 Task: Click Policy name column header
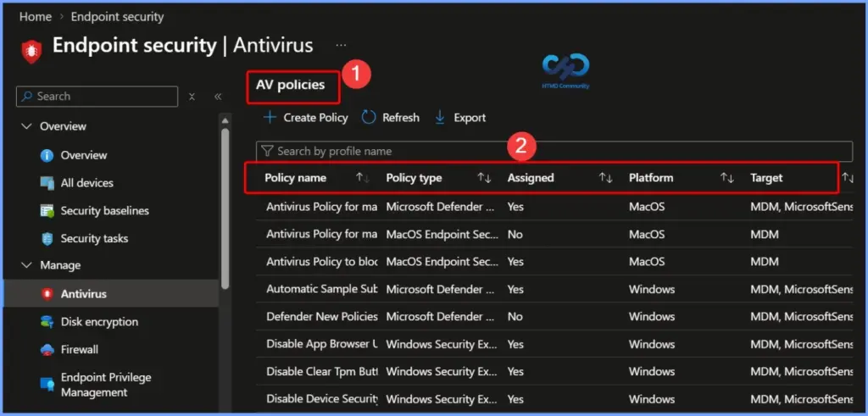(295, 178)
